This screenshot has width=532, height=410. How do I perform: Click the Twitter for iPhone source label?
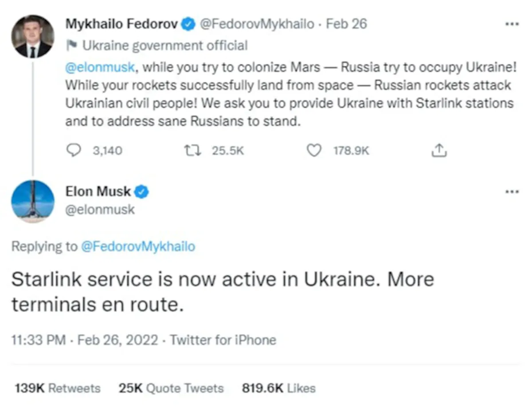coord(223,340)
